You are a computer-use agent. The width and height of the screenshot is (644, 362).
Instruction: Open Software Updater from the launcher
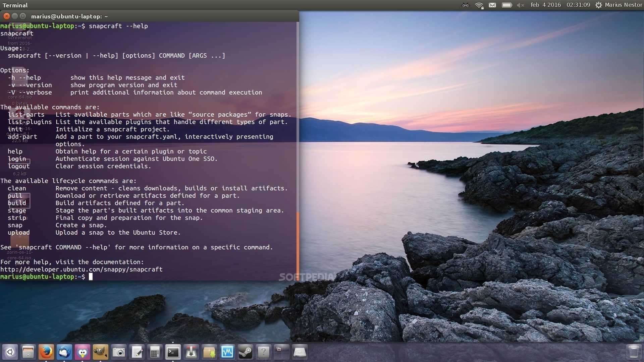coord(209,352)
